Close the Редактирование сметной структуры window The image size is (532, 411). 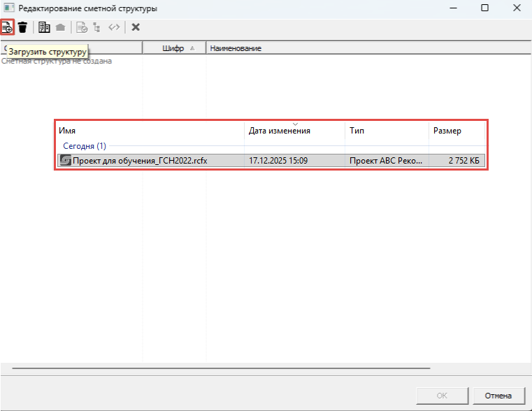pyautogui.click(x=517, y=8)
